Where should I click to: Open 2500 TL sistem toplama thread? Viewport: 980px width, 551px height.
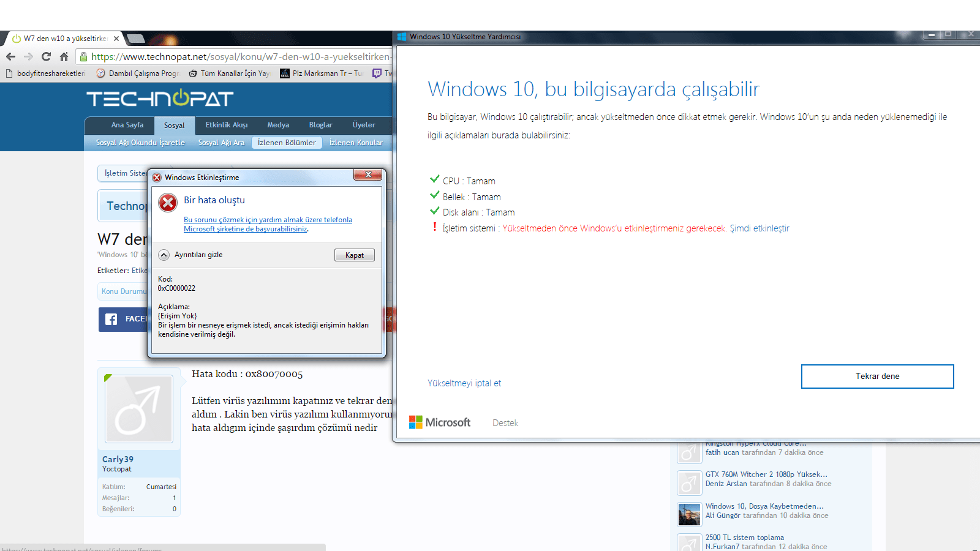744,538
